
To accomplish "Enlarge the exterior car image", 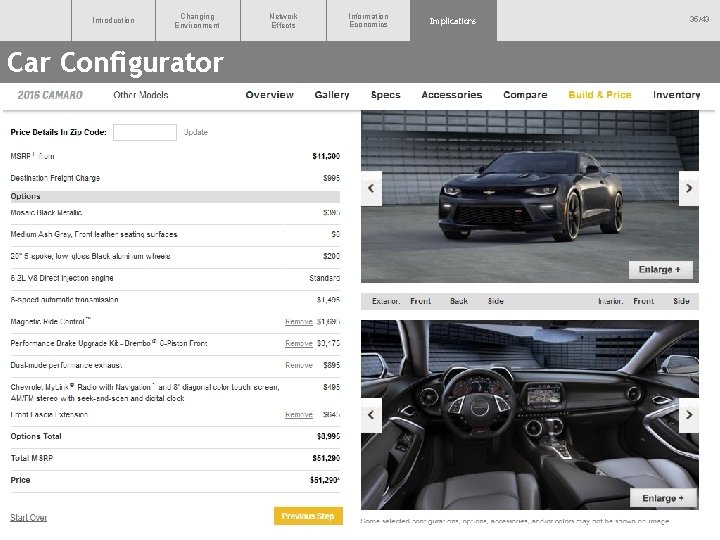I will coord(660,270).
